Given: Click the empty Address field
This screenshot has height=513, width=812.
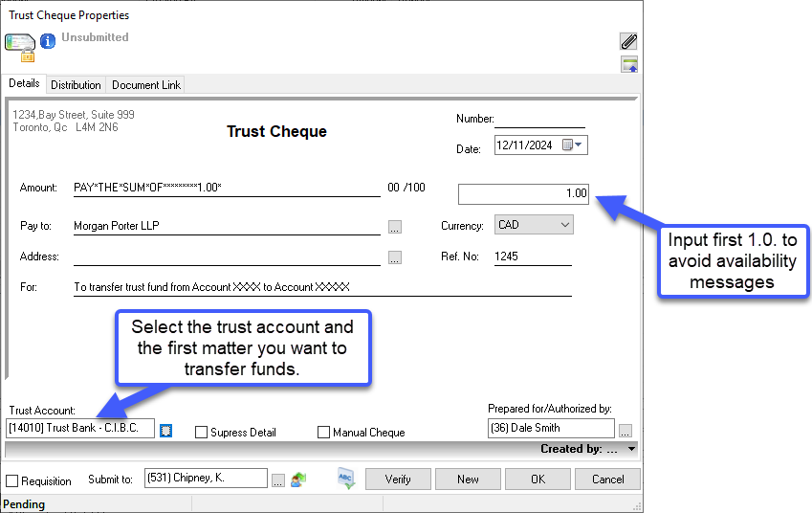Looking at the screenshot, I should [227, 256].
